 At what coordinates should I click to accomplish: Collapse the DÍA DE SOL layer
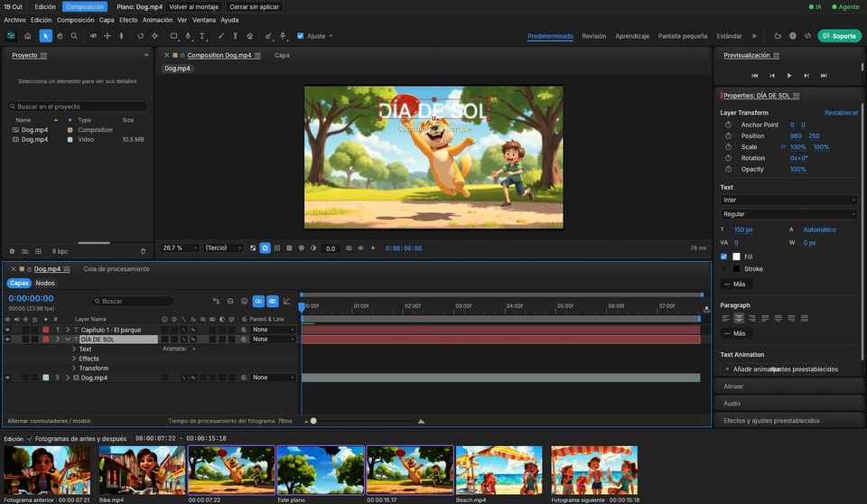point(68,339)
